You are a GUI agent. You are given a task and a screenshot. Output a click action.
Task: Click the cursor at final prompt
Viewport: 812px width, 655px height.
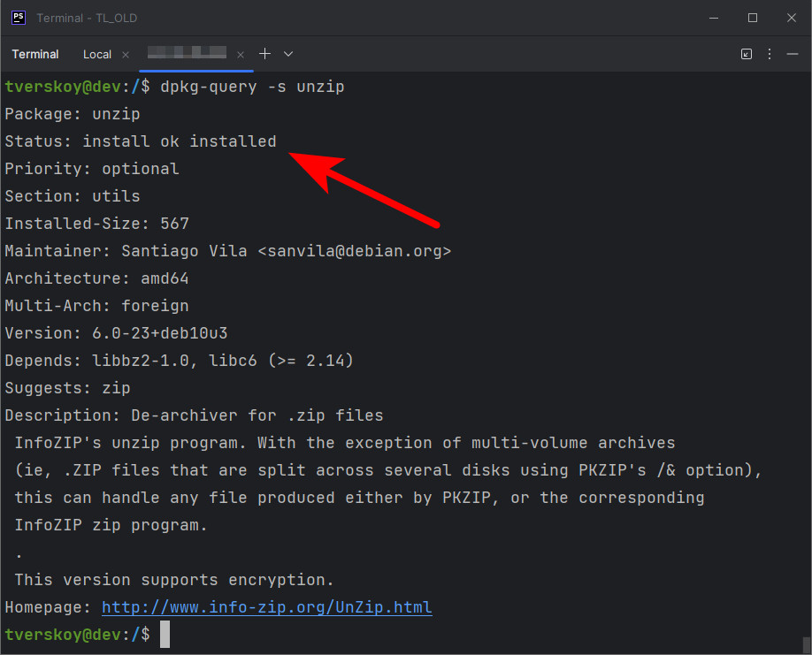click(165, 635)
